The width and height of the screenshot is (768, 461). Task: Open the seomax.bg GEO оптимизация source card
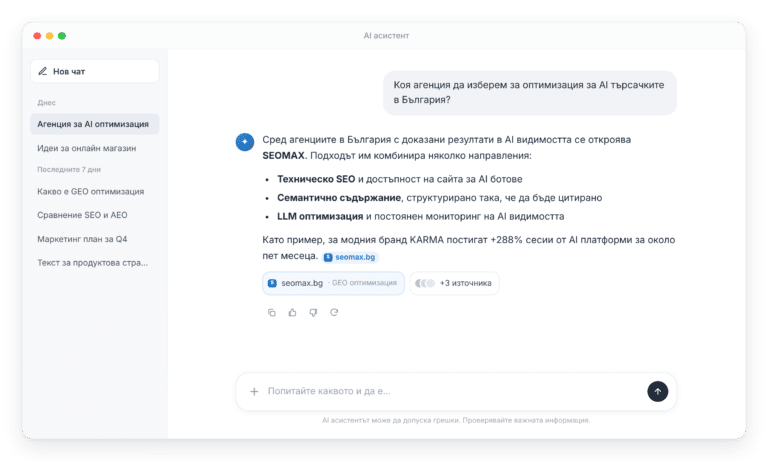(x=334, y=283)
